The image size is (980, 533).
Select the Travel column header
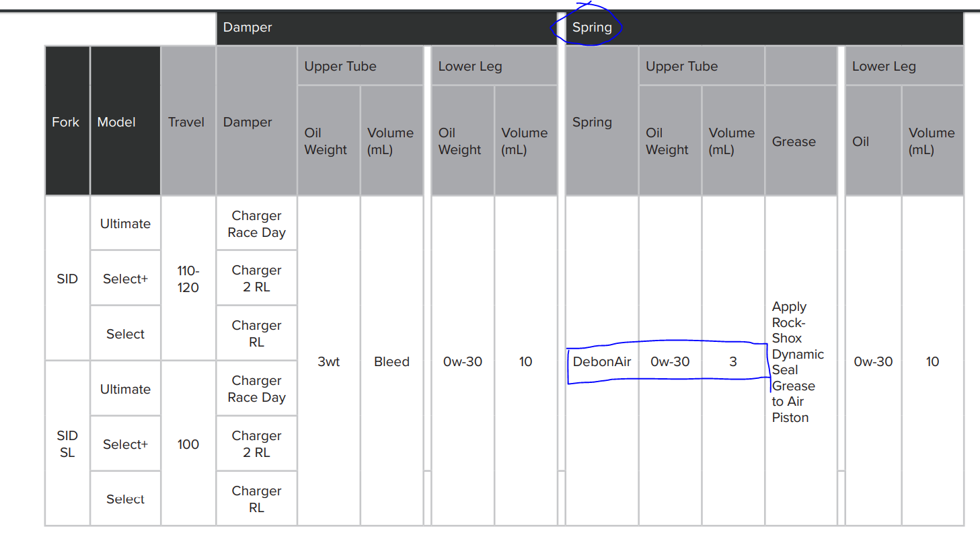coord(188,122)
